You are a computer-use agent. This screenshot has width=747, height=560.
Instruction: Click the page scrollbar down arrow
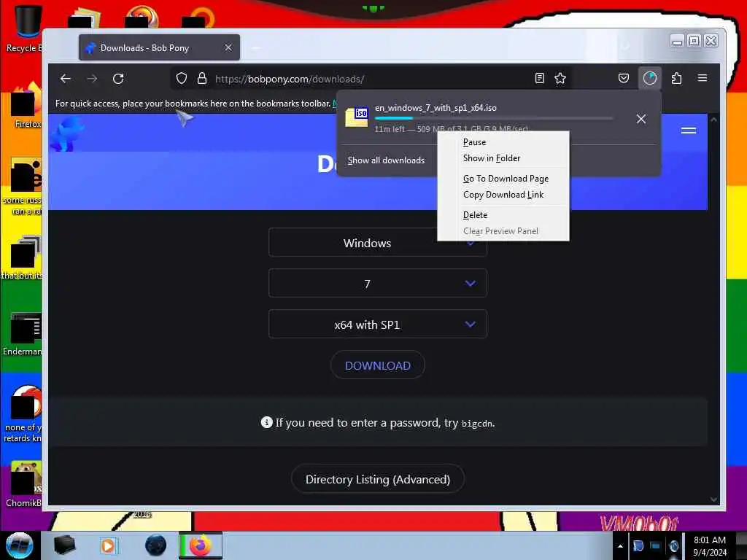tap(713, 499)
